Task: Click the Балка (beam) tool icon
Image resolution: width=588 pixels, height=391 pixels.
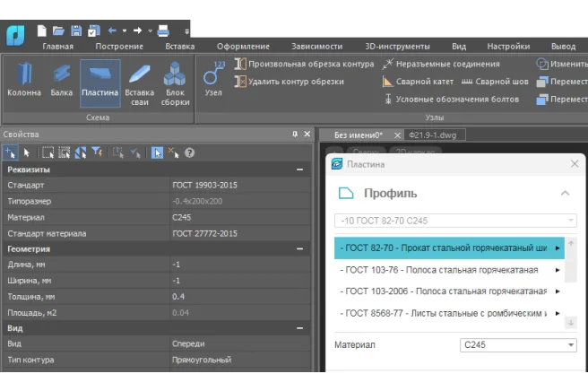Action: 62,79
